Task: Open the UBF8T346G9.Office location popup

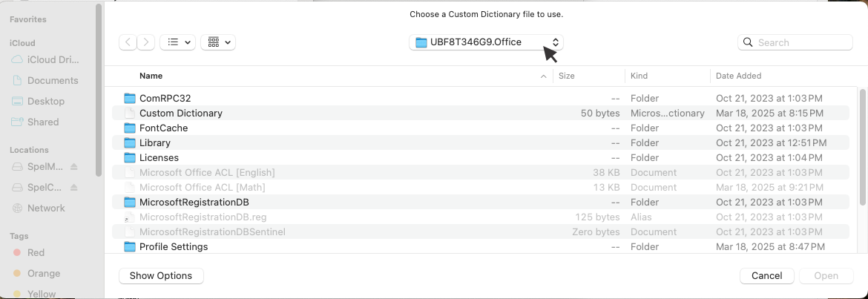Action: pyautogui.click(x=487, y=42)
